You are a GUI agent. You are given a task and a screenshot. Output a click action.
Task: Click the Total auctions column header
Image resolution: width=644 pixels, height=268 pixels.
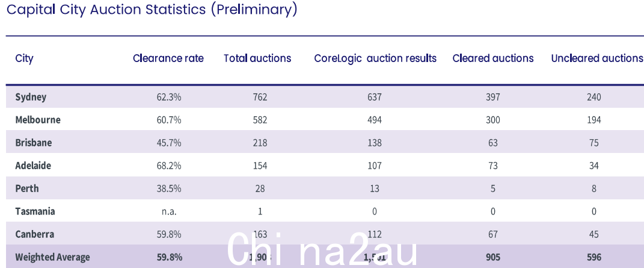pyautogui.click(x=257, y=58)
